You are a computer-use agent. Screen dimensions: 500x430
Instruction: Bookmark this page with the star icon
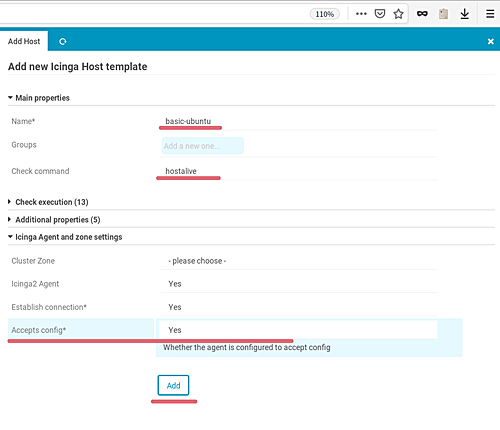[398, 14]
